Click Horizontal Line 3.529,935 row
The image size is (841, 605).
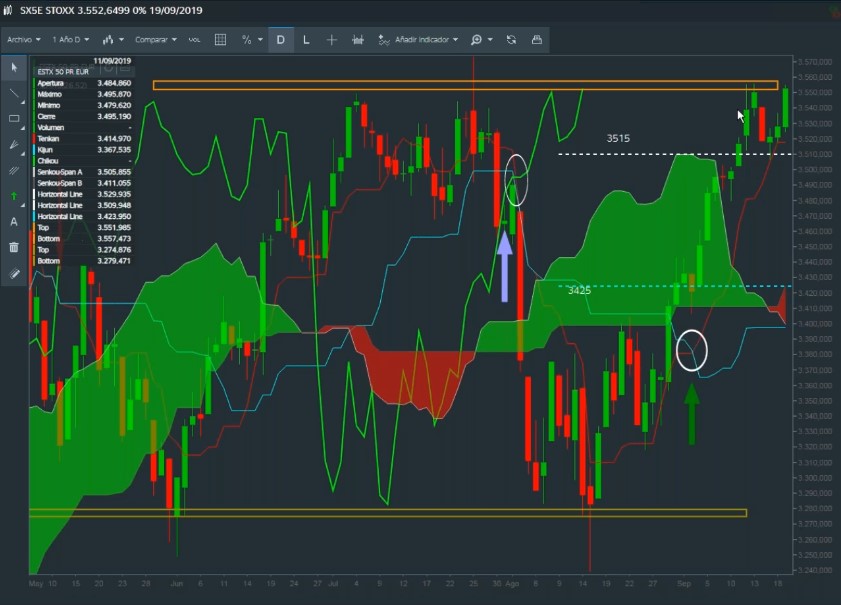83,194
